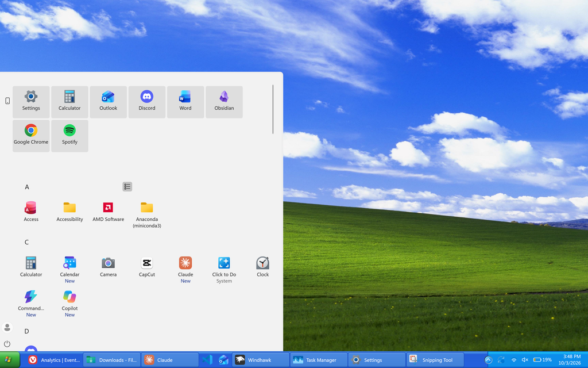Open the pinned Outlook app

coord(109,102)
